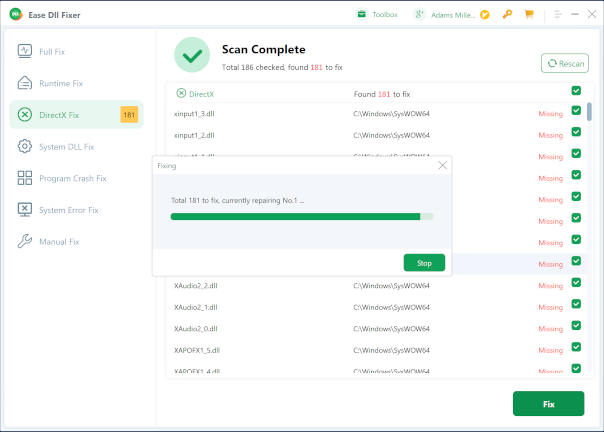
Task: Collapse the DirectX results group header
Action: point(181,93)
